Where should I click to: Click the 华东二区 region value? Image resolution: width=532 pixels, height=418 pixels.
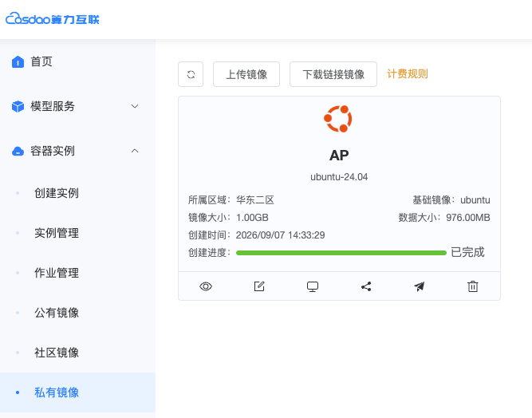(x=255, y=200)
